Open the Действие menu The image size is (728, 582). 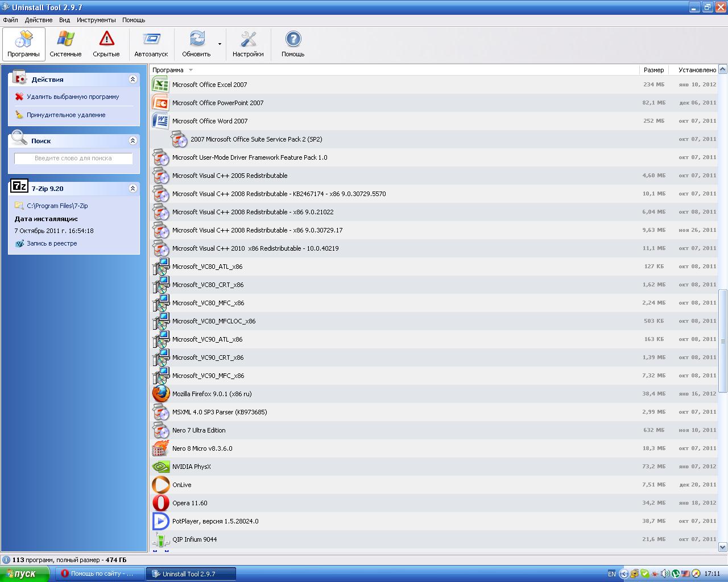[39, 20]
